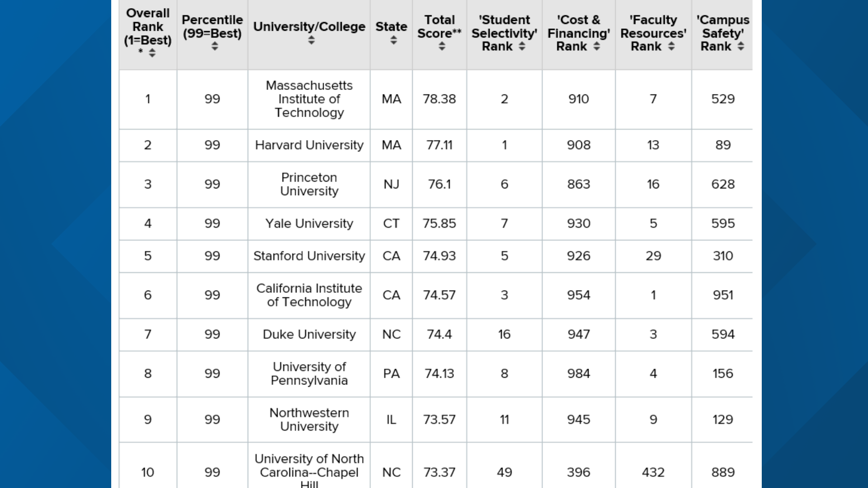Select the Campus Safety Rank header

click(722, 33)
